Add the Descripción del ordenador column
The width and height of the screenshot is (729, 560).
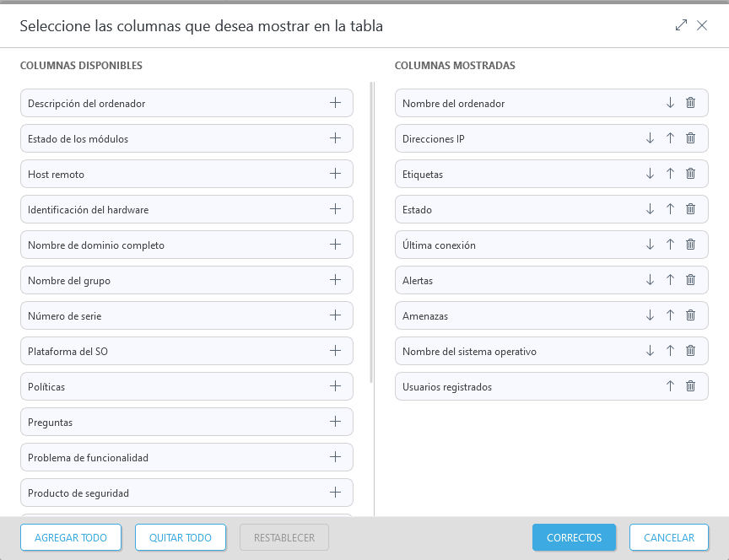(335, 103)
